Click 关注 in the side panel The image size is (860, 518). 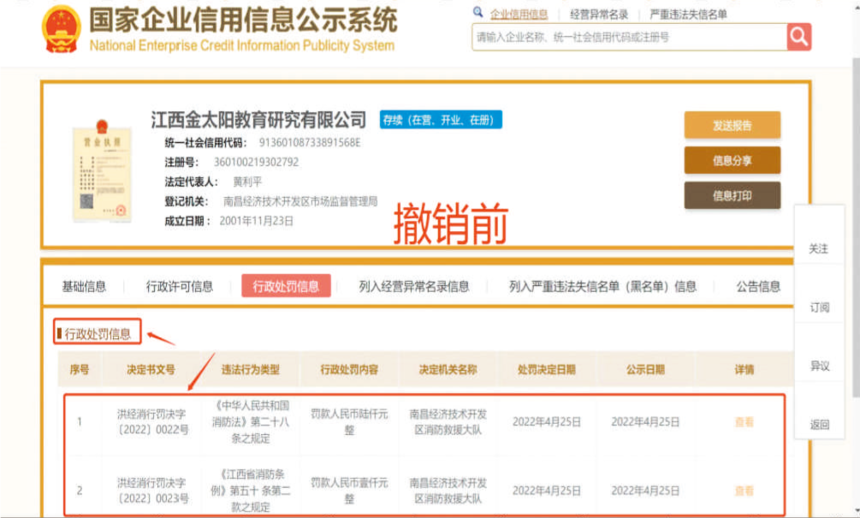tap(819, 249)
